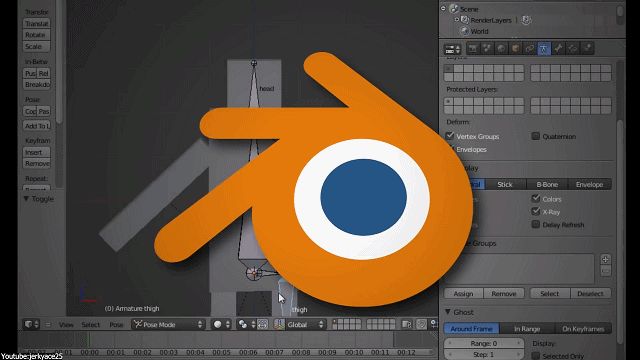
Task: Click the 3D manipulator axis icon
Action: [280, 324]
